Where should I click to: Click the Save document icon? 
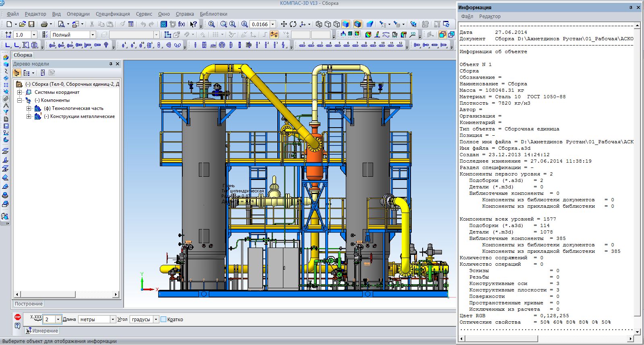(x=31, y=24)
